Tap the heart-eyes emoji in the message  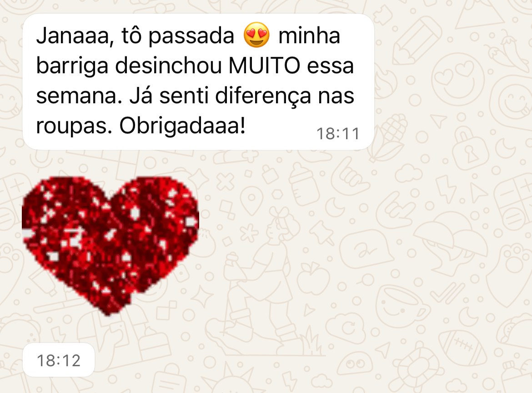(256, 35)
